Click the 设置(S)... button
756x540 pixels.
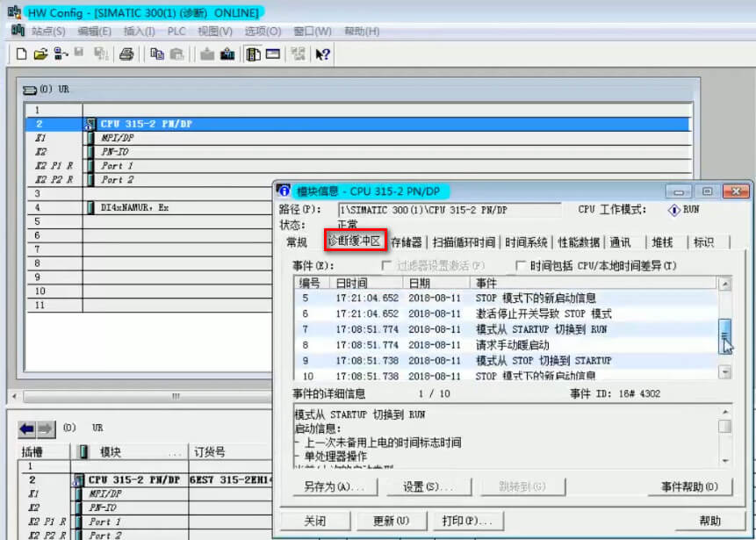(428, 486)
